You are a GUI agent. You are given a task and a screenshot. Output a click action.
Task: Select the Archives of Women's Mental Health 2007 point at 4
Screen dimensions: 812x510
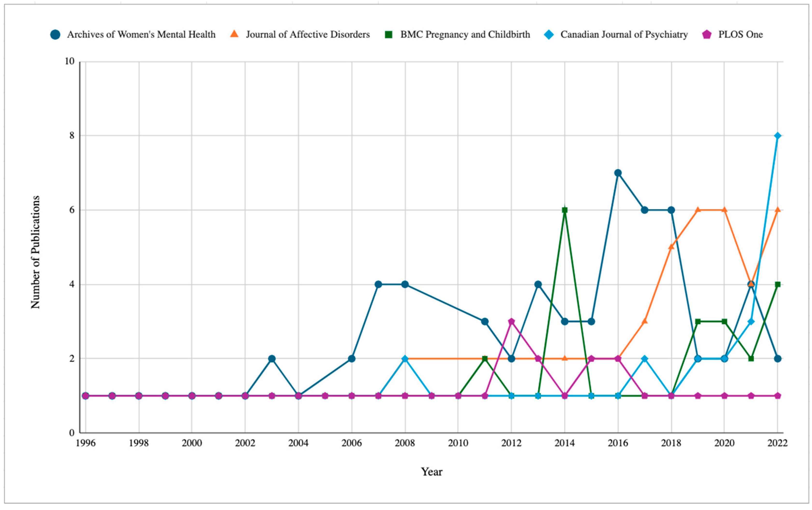pyautogui.click(x=378, y=284)
